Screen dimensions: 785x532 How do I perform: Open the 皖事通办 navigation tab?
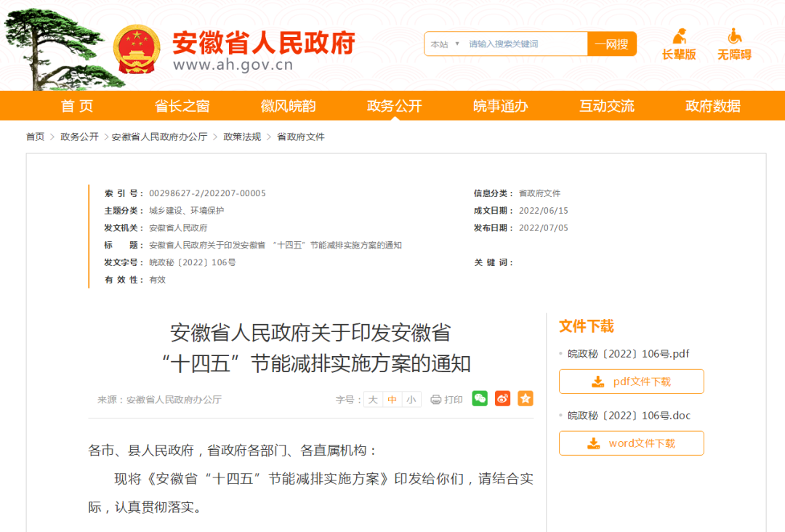[x=500, y=106]
